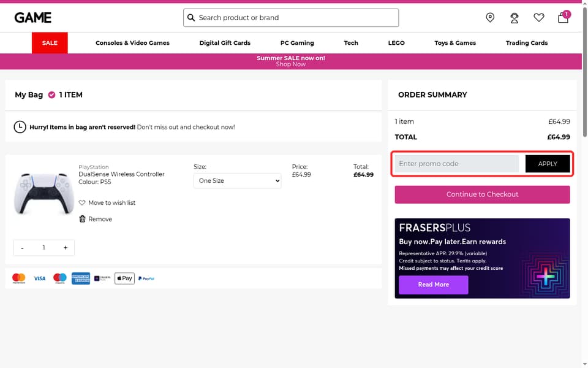Screen dimensions: 588x368
Task: Focus the Enter promo code field
Action: [457, 164]
